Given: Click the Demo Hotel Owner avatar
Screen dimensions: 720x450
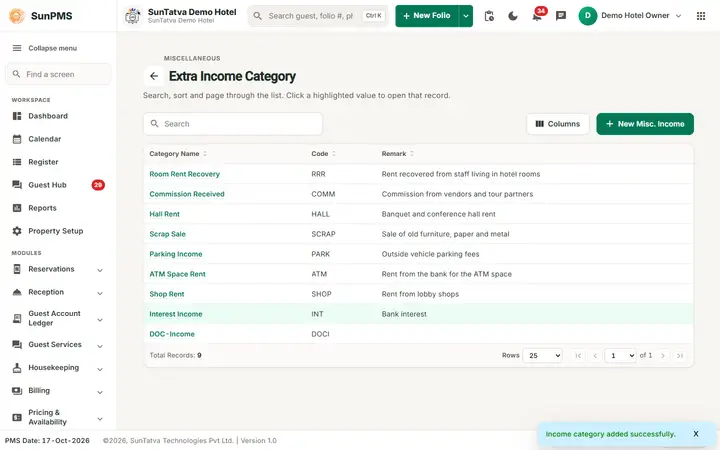Looking at the screenshot, I should (x=587, y=16).
